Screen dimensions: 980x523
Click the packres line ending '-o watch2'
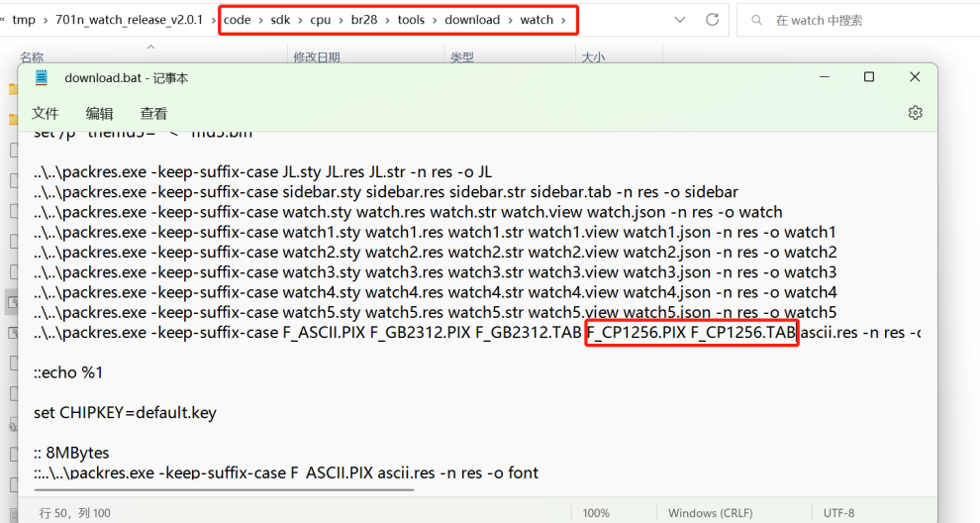click(x=435, y=253)
